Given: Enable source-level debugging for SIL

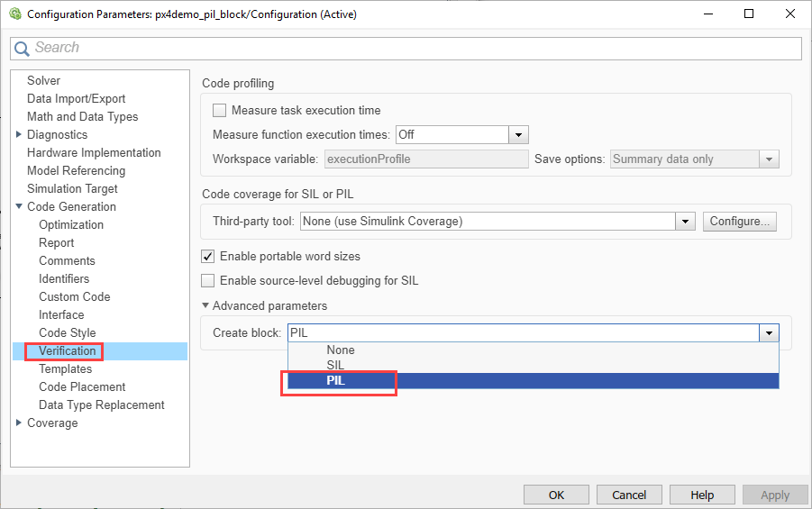Looking at the screenshot, I should 208,280.
